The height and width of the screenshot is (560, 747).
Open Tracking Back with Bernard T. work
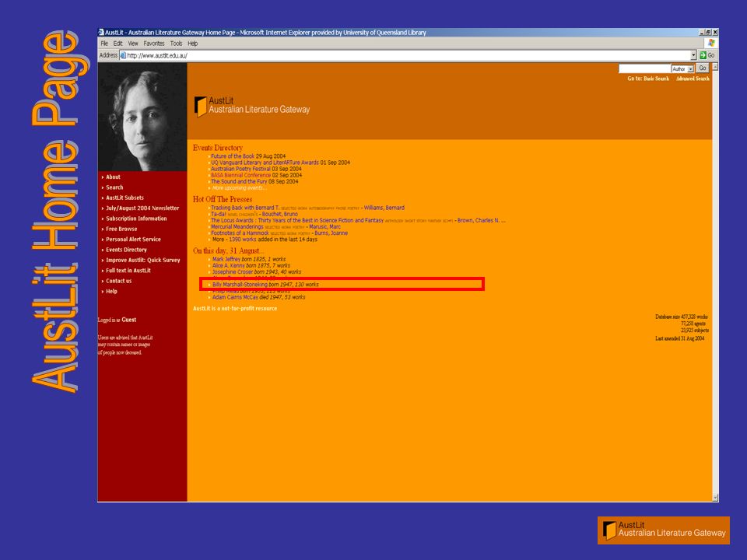click(245, 208)
